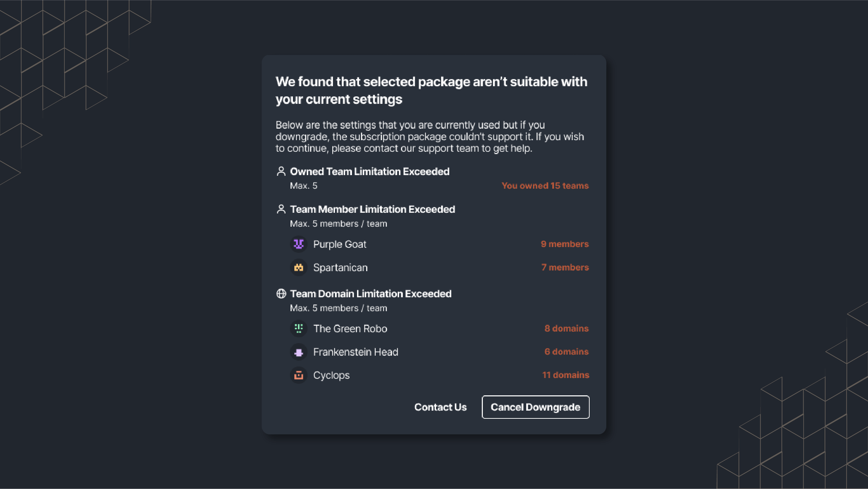Viewport: 868px width, 489px height.
Task: Open the Contact Us link
Action: coord(440,407)
